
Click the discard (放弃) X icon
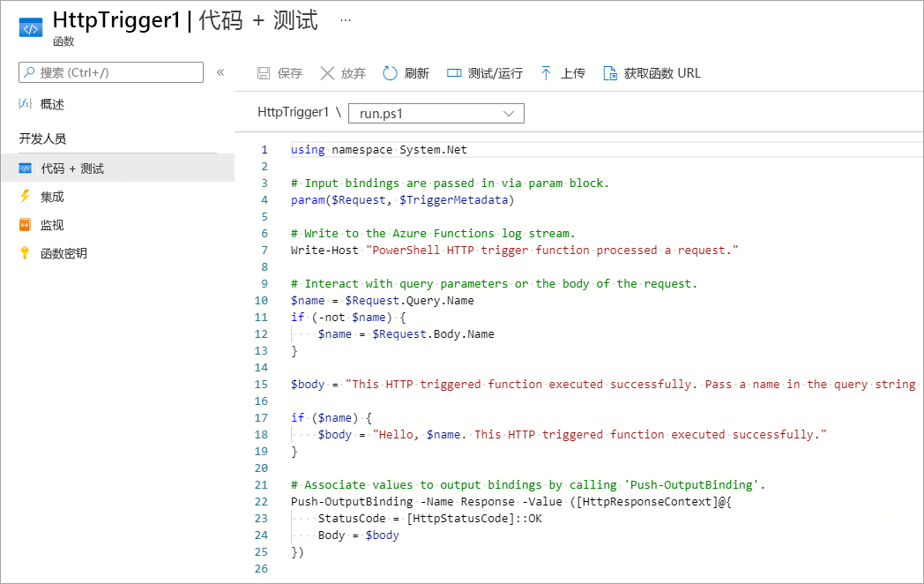[x=327, y=73]
